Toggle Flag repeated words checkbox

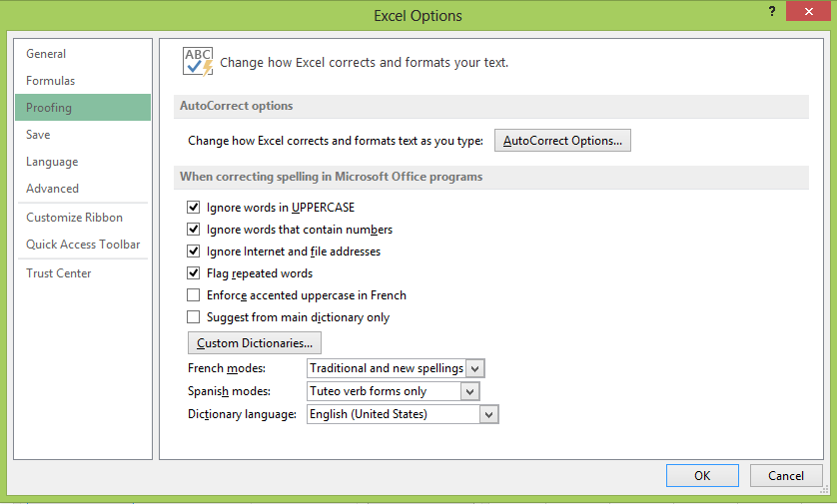pos(193,273)
